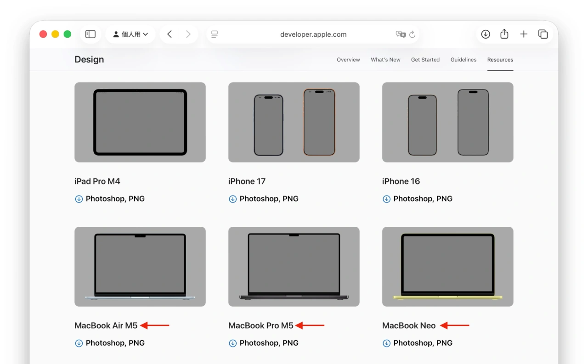Viewport: 588px width, 364px height.
Task: Show all tabs via the tab overview icon
Action: (x=543, y=34)
